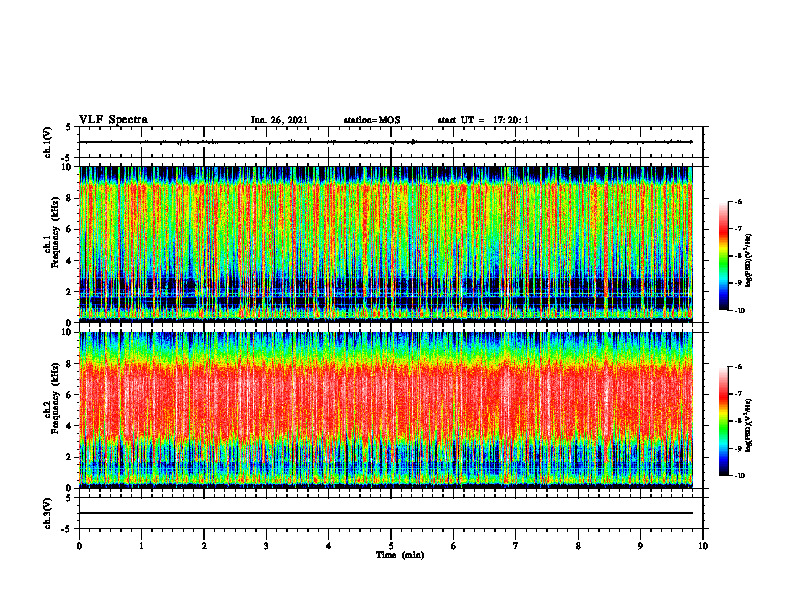The width and height of the screenshot is (792, 612).
Task: Click inside the ch.2 spectrogram panel
Action: tap(386, 410)
